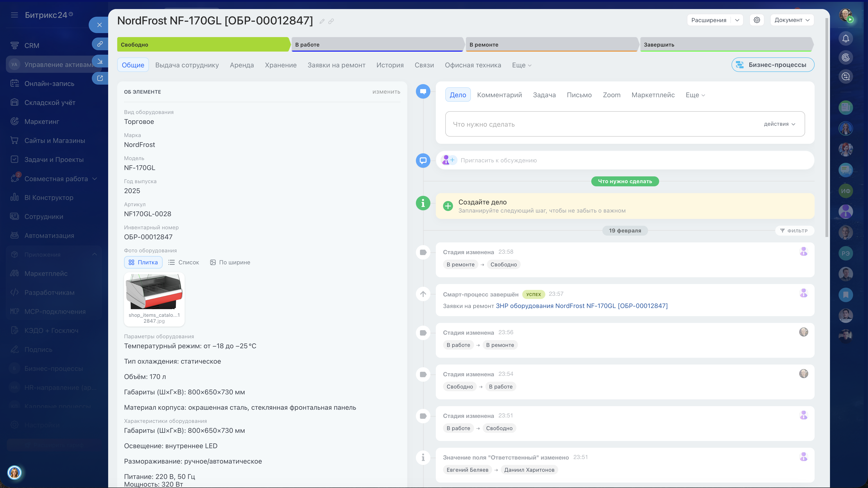Open the Документ dropdown

(x=792, y=20)
